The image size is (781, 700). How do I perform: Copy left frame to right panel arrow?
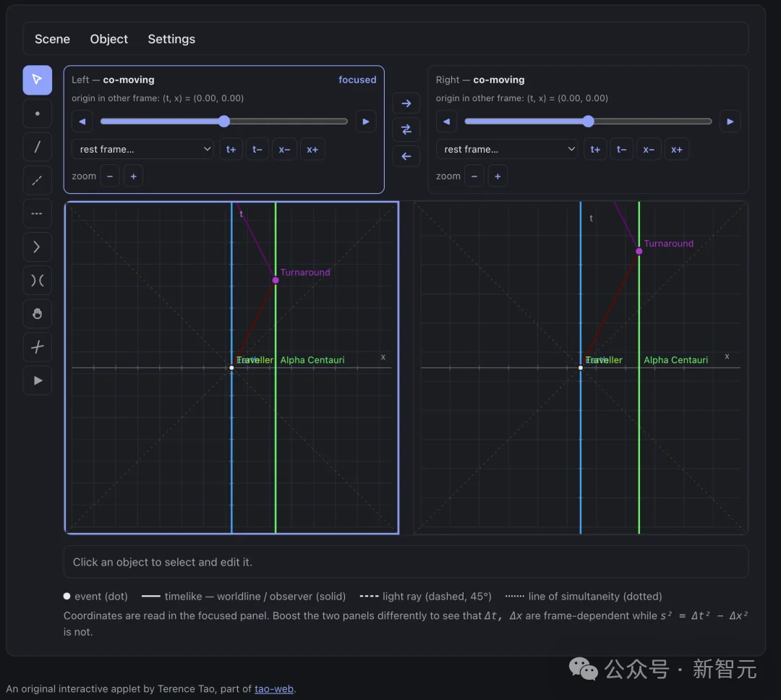pyautogui.click(x=406, y=103)
